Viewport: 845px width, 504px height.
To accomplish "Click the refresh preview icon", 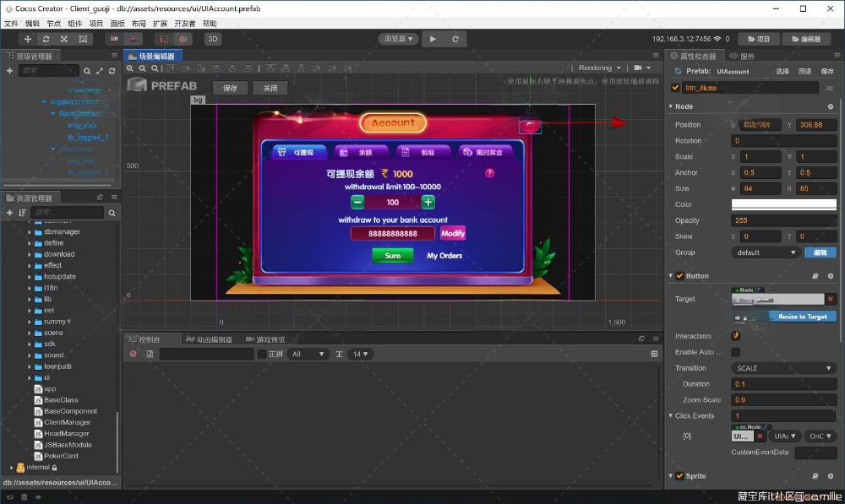I will (x=455, y=39).
